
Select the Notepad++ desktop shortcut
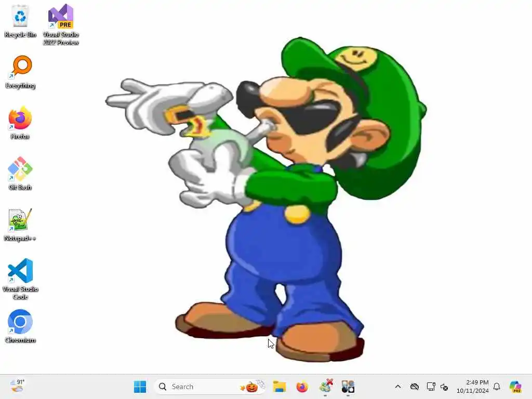[20, 224]
